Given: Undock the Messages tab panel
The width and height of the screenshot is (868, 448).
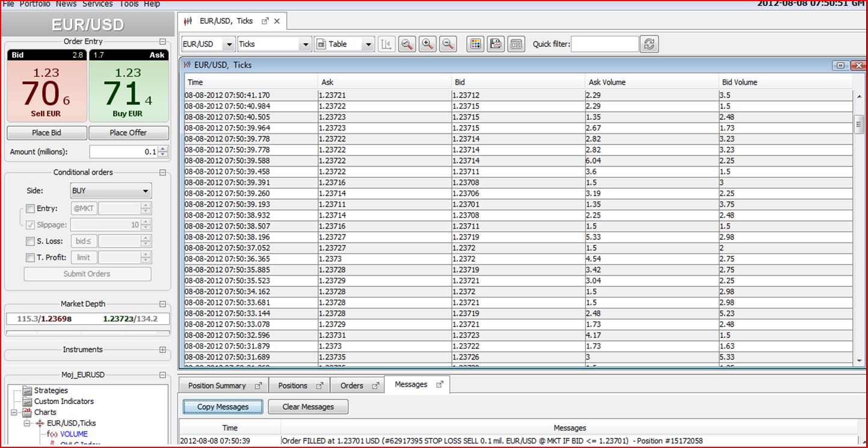Looking at the screenshot, I should 439,384.
